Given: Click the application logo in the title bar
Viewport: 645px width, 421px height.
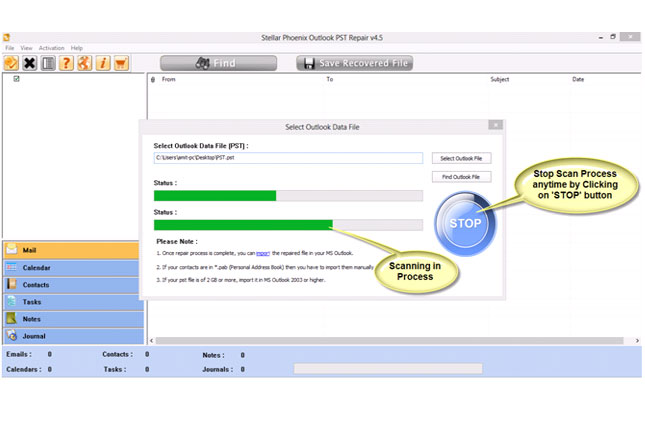Looking at the screenshot, I should point(7,37).
